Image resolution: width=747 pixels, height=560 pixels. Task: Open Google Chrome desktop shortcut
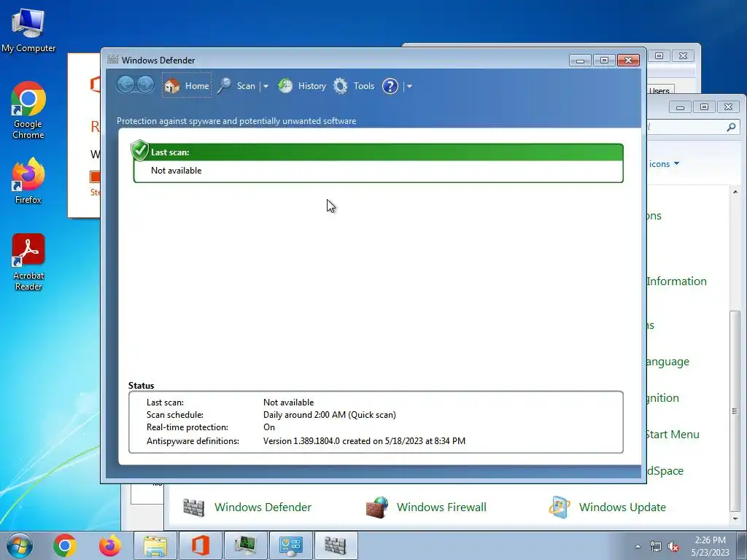click(28, 111)
